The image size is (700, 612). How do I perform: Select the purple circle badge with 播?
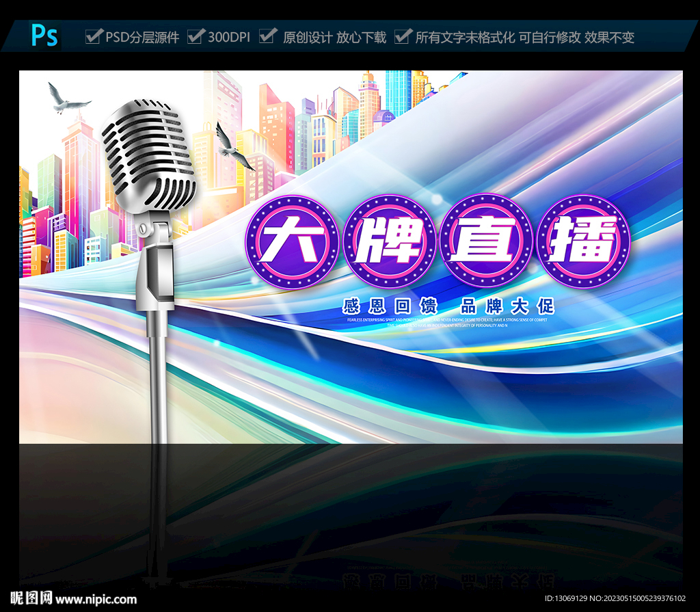tap(583, 241)
